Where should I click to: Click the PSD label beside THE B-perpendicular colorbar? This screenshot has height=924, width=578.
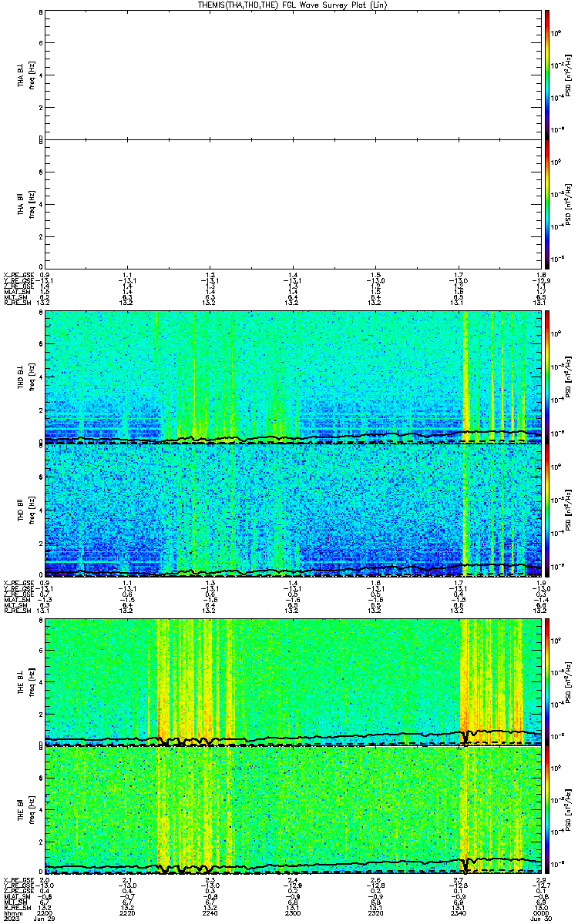click(568, 681)
